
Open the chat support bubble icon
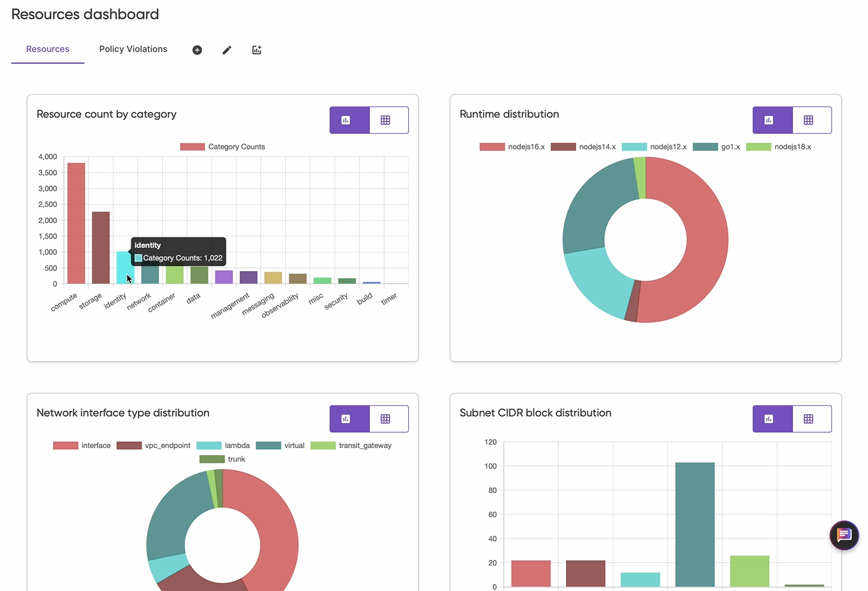pyautogui.click(x=844, y=535)
